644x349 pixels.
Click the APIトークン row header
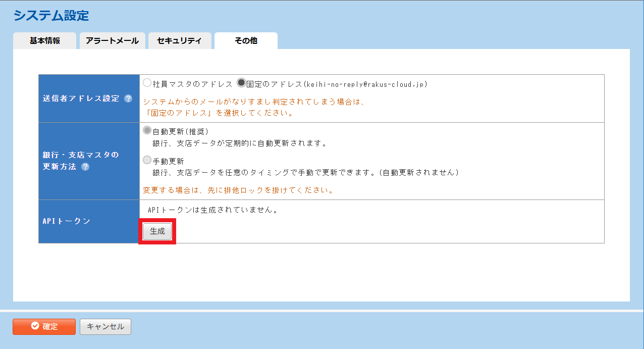pyautogui.click(x=67, y=221)
